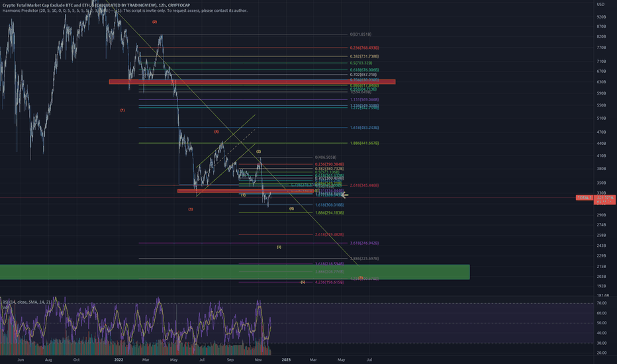Select the Harmonic Predictor indicator legend

[124, 11]
